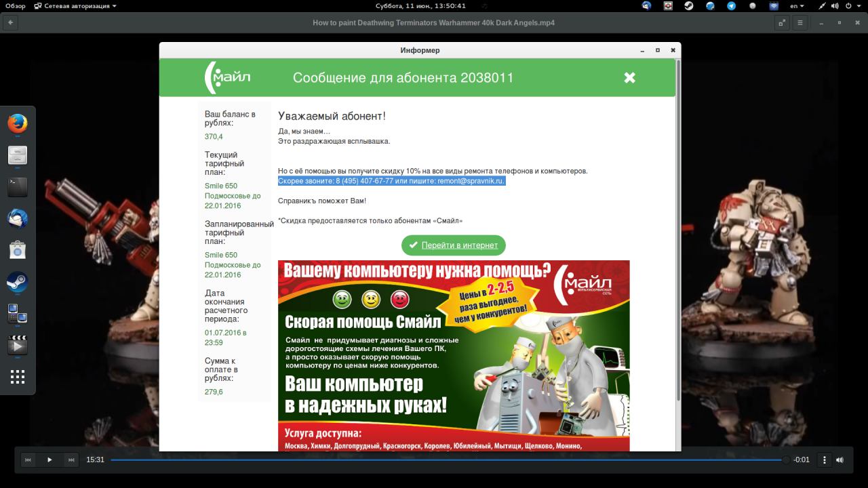Enter fullscreen mode in video player
868x488 pixels.
tap(782, 22)
